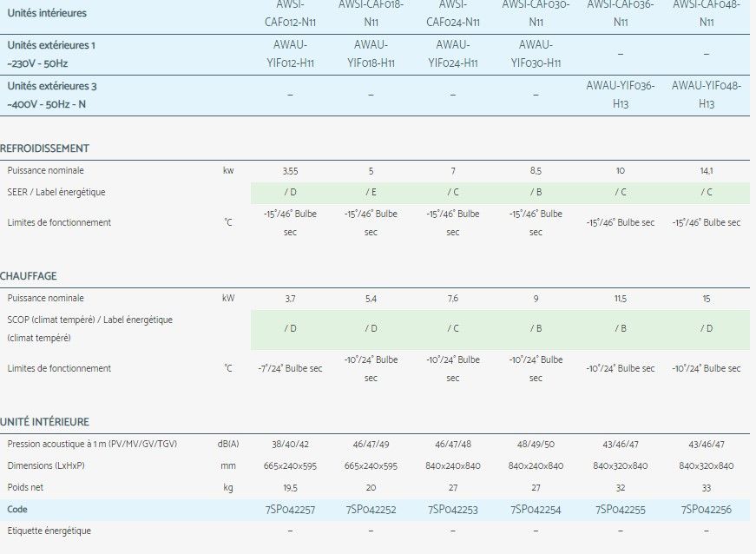Click the SCOP (climat tempéré) row label
The image size is (756, 554).
tap(90, 320)
